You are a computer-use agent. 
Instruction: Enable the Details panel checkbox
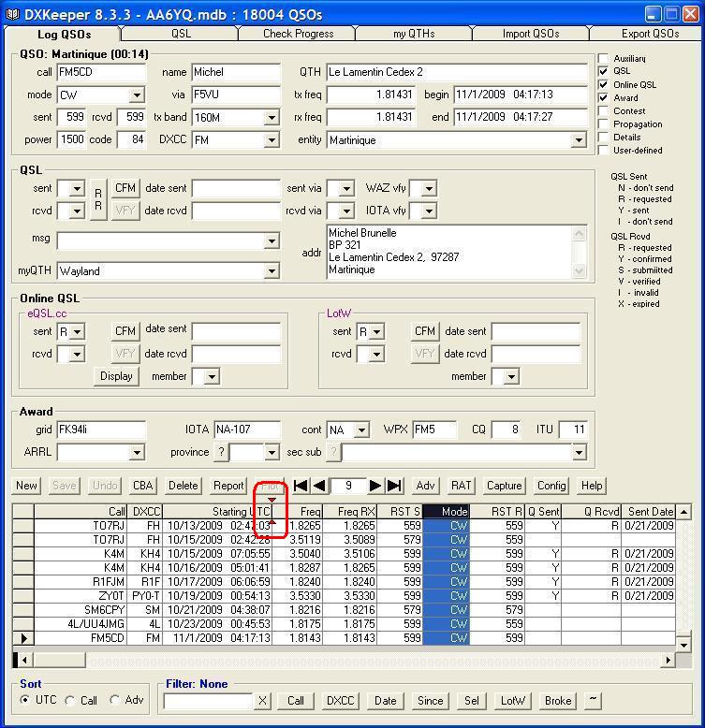(603, 137)
